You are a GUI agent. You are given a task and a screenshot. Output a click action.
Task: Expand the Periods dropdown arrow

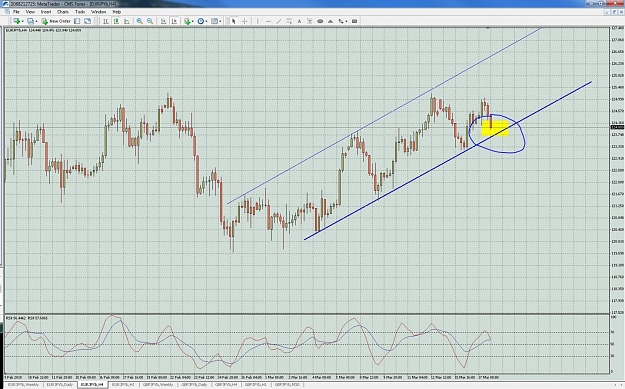click(x=206, y=21)
